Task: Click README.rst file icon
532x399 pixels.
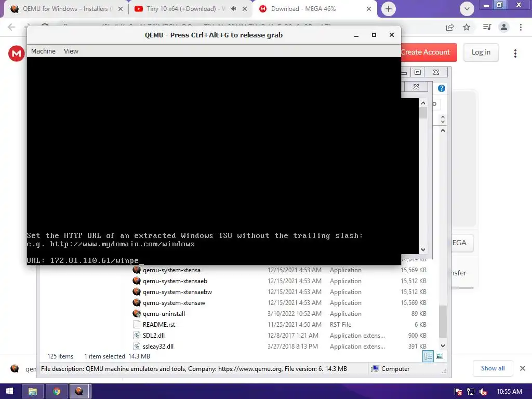Action: (137, 324)
